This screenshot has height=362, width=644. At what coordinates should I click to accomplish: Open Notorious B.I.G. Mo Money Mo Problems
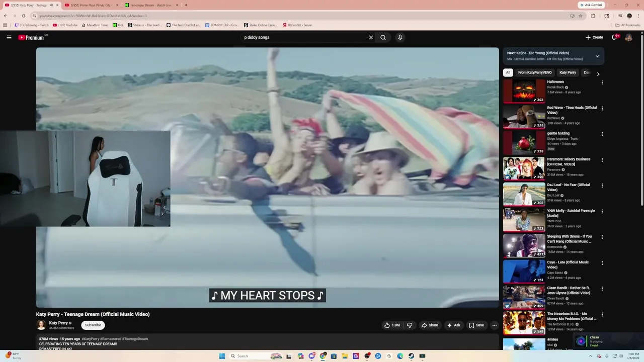(572, 316)
